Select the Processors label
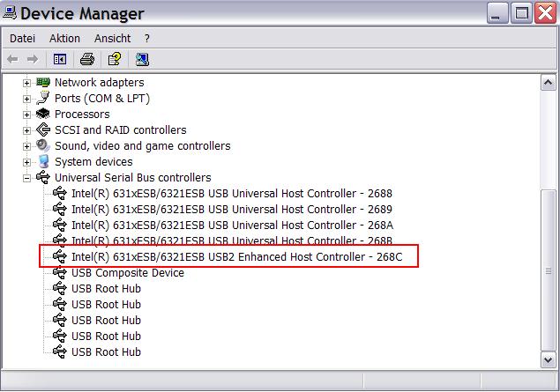This screenshot has height=392, width=560. coord(82,115)
